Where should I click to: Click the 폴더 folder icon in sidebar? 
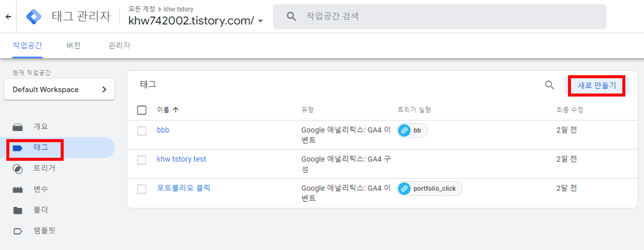(18, 210)
